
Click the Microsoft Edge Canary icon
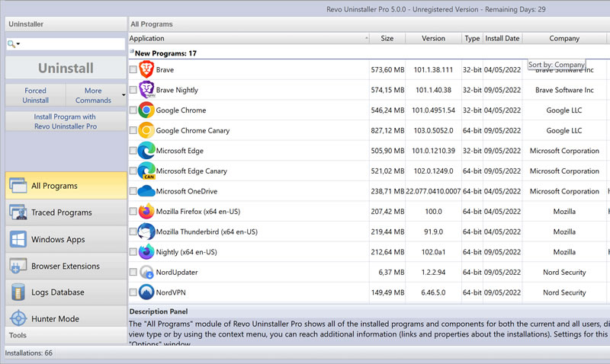pyautogui.click(x=146, y=171)
